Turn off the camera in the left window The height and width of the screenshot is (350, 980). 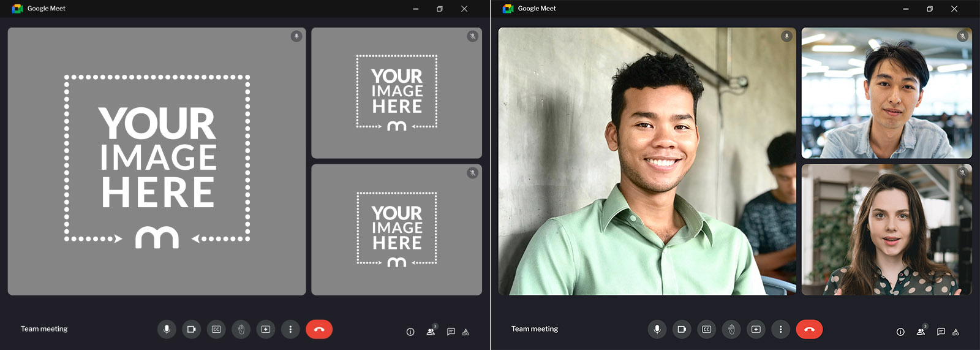click(x=191, y=329)
